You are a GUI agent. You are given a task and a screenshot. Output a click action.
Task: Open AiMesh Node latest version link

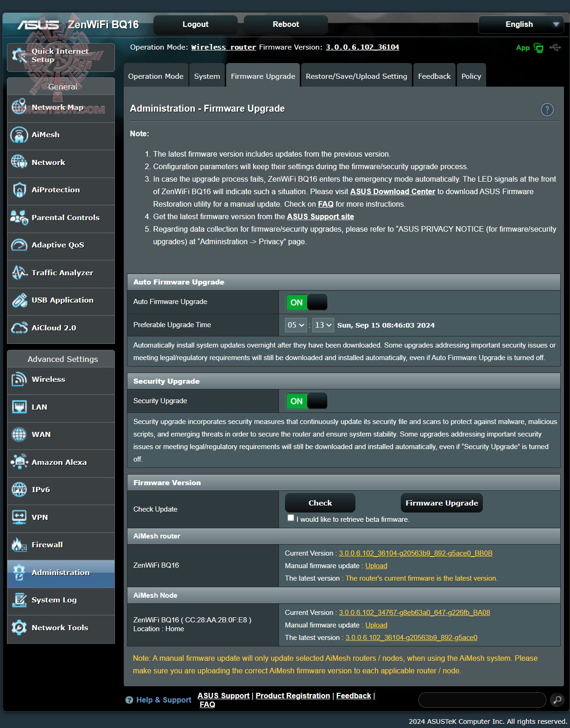point(412,638)
